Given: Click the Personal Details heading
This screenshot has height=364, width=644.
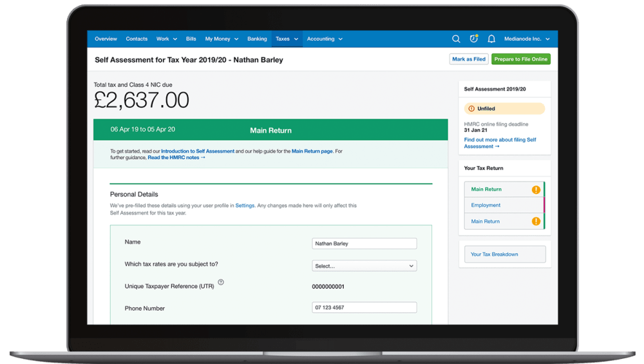Looking at the screenshot, I should pos(134,195).
